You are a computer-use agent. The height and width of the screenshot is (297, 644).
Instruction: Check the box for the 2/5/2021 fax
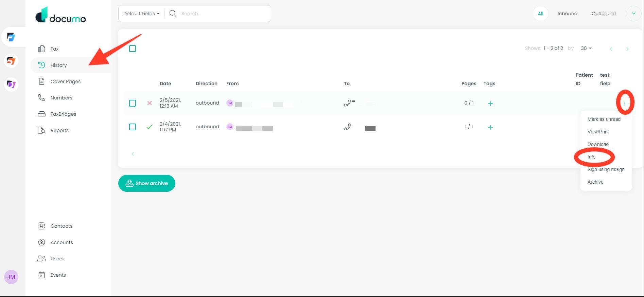(133, 103)
